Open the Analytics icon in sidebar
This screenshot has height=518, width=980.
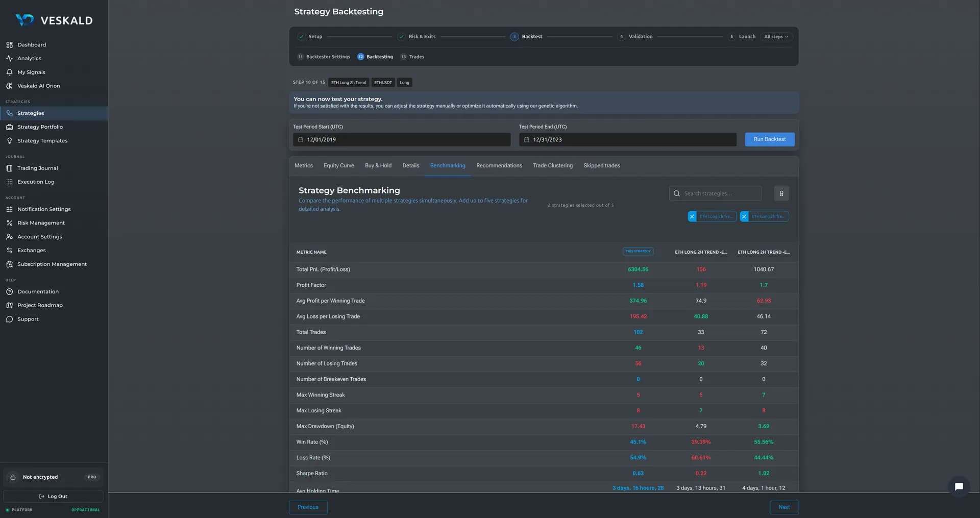tap(9, 59)
